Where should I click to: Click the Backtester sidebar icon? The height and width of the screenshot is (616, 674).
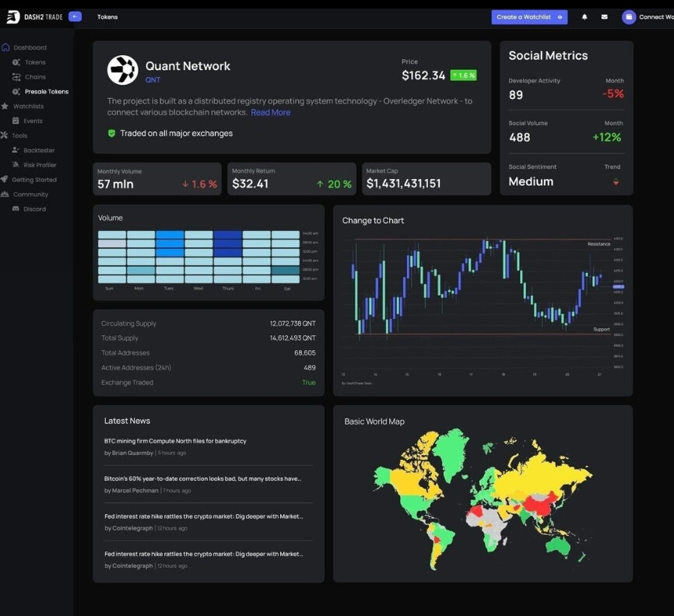click(x=16, y=150)
